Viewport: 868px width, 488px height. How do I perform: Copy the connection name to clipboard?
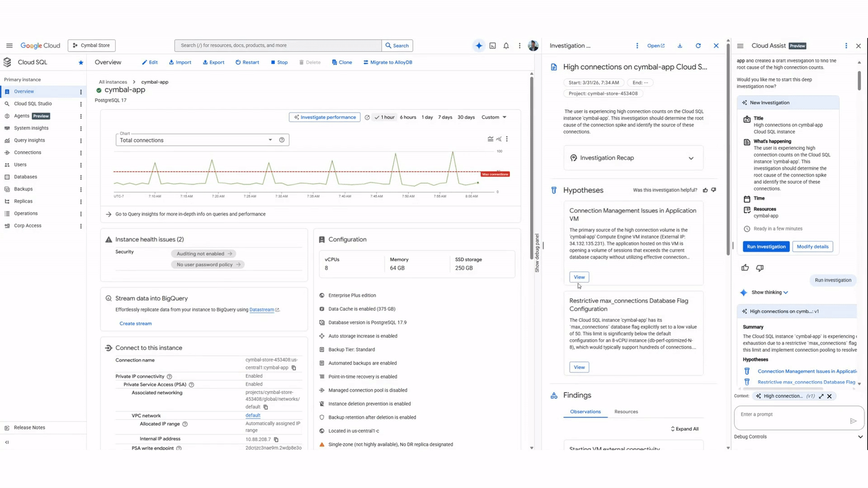[x=294, y=368]
